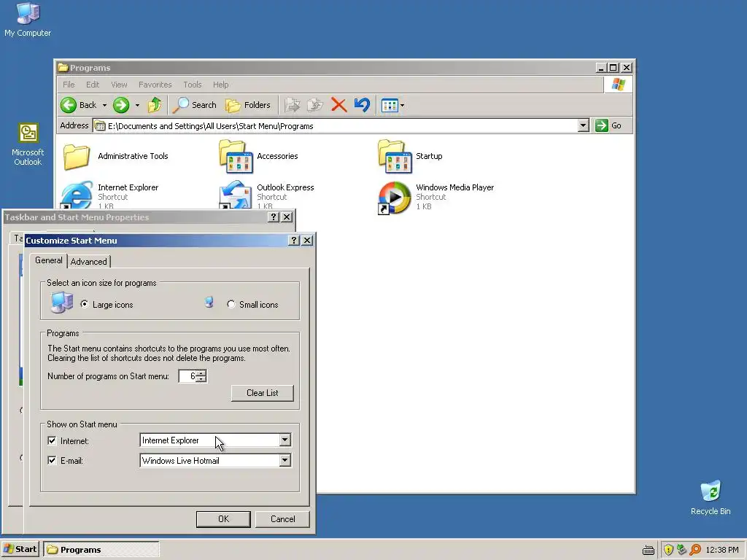Select the Small icons radio button

pyautogui.click(x=231, y=304)
